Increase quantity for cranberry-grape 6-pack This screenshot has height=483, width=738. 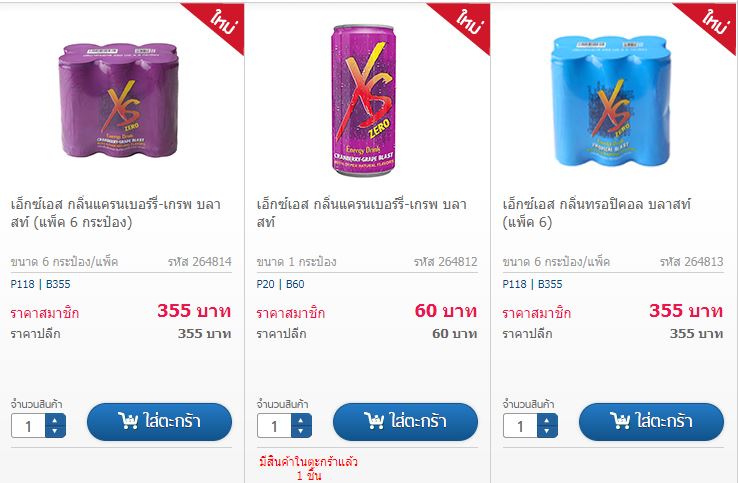coord(55,420)
